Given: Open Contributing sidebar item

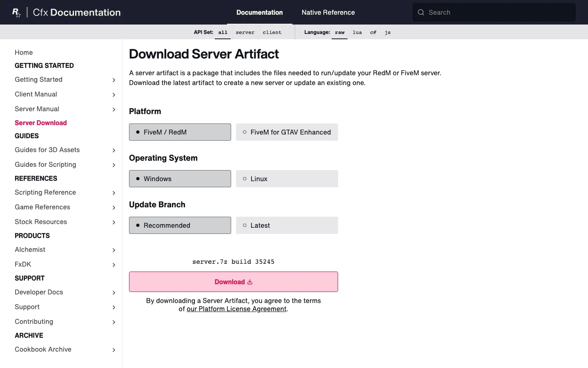Looking at the screenshot, I should pyautogui.click(x=34, y=321).
